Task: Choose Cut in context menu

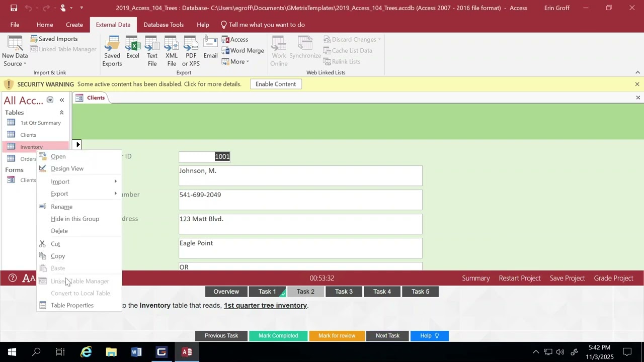Action: pyautogui.click(x=79, y=244)
